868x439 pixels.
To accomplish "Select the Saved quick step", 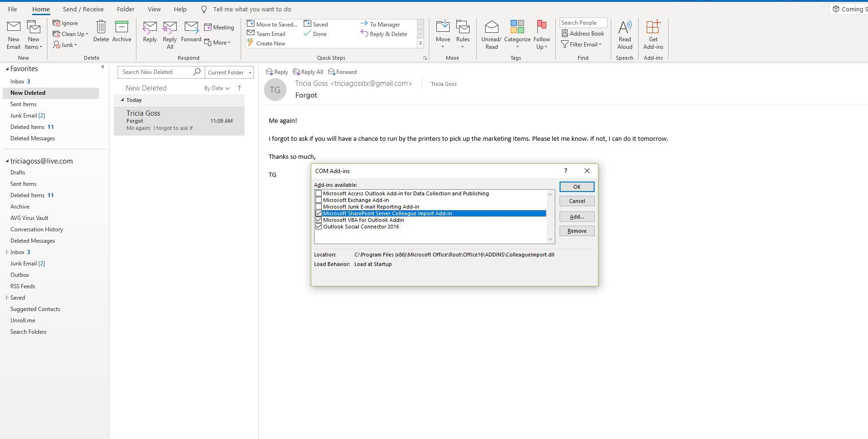I will pos(316,24).
